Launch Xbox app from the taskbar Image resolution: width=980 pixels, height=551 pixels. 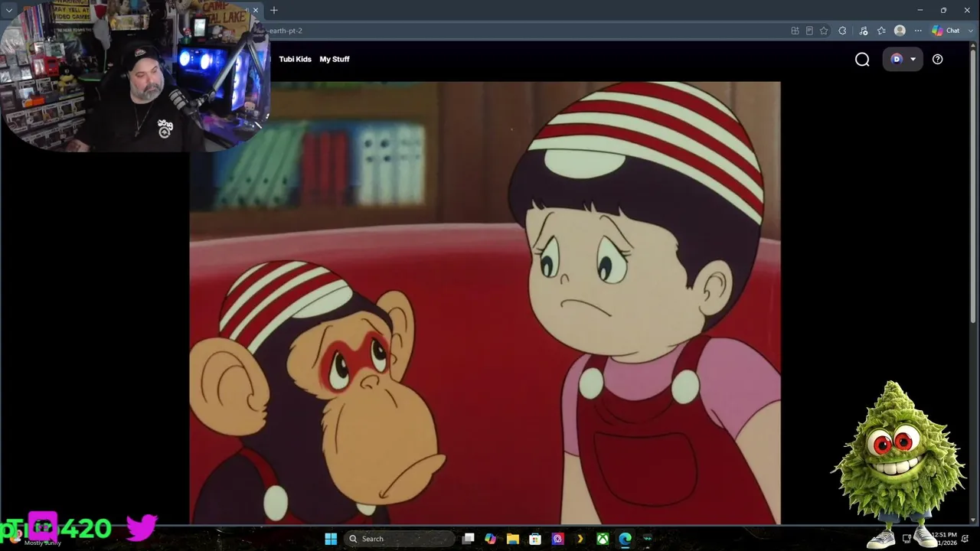pos(603,539)
